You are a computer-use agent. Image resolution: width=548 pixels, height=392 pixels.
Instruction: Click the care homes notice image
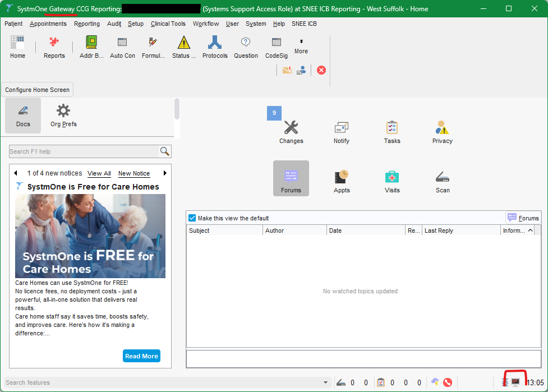90,236
